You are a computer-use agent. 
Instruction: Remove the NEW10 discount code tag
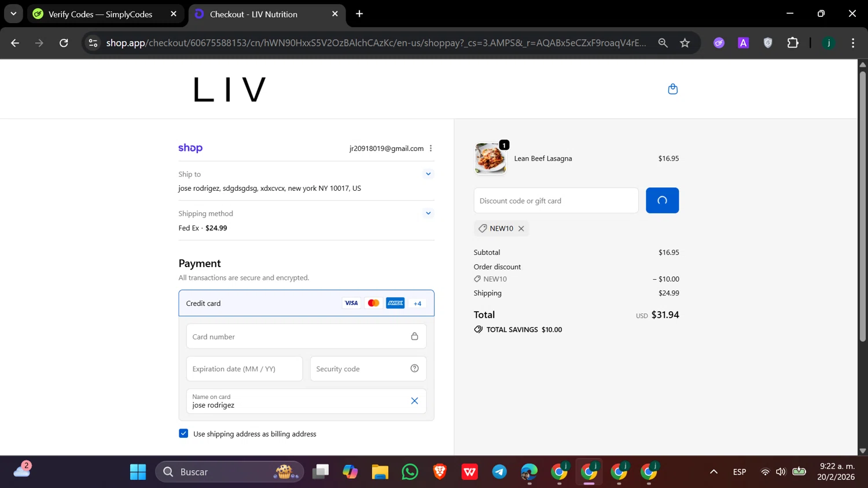click(x=521, y=228)
